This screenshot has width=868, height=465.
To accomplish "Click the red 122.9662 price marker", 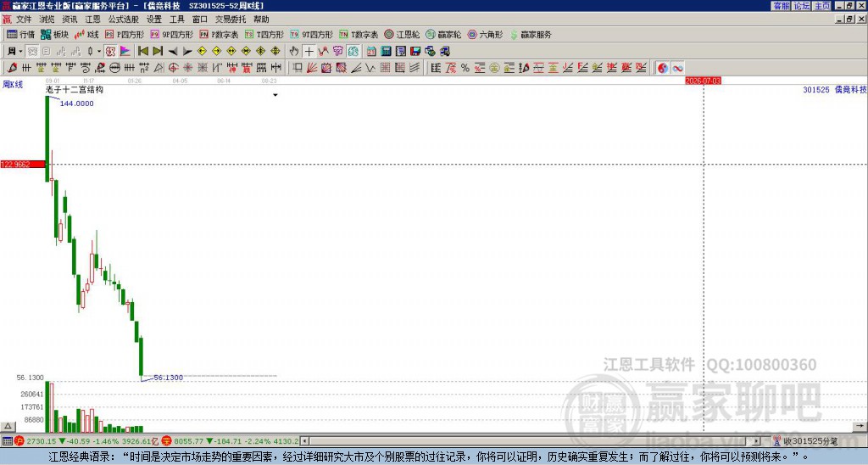I will tap(23, 165).
